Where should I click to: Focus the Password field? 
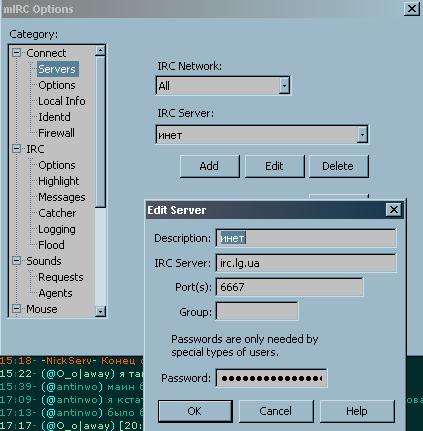coord(271,378)
